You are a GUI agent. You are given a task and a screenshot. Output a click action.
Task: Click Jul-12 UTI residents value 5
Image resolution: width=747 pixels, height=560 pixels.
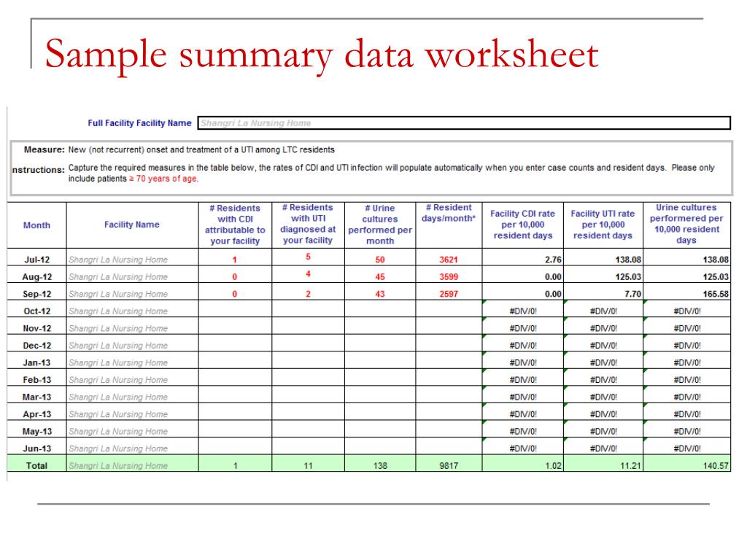pyautogui.click(x=308, y=257)
